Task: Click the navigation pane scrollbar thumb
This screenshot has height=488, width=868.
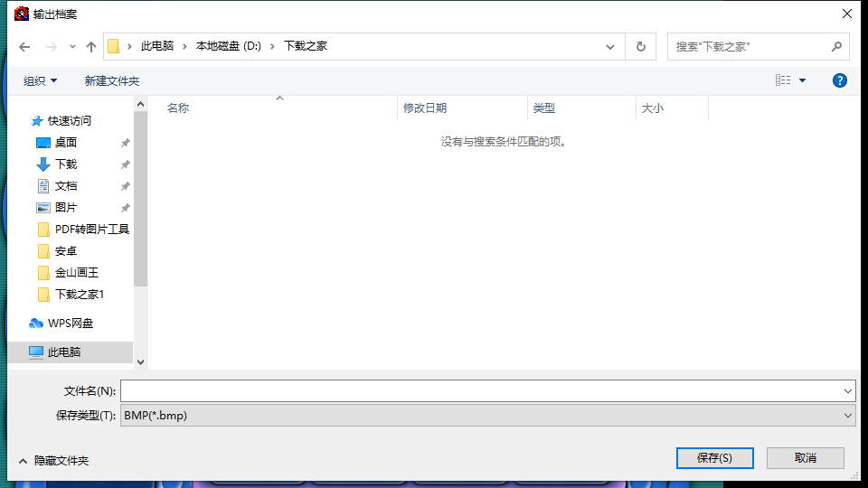Action: click(x=141, y=199)
